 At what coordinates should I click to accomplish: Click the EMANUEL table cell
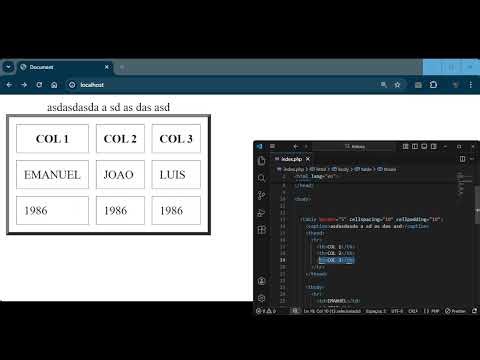[52, 174]
